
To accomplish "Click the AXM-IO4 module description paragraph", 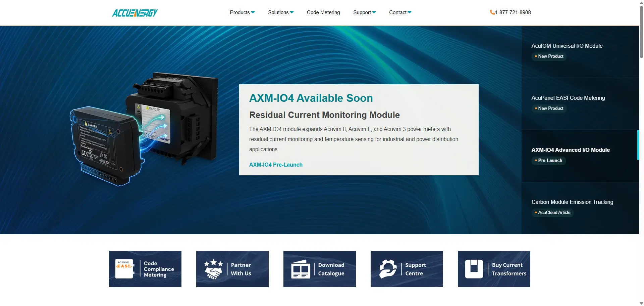I will pyautogui.click(x=354, y=139).
